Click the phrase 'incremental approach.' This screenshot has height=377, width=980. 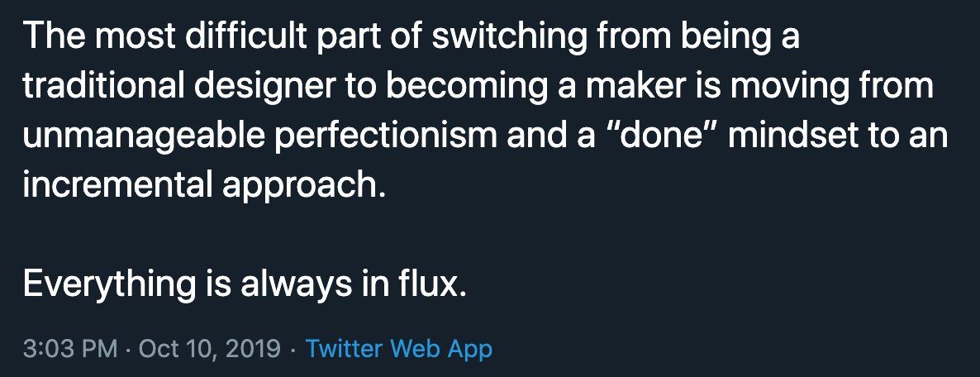click(204, 185)
